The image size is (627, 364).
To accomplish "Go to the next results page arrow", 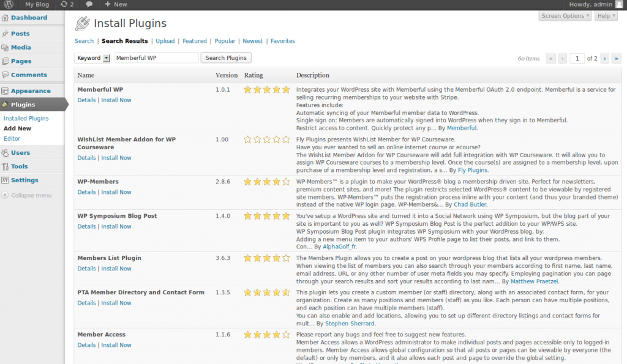I will coord(605,59).
